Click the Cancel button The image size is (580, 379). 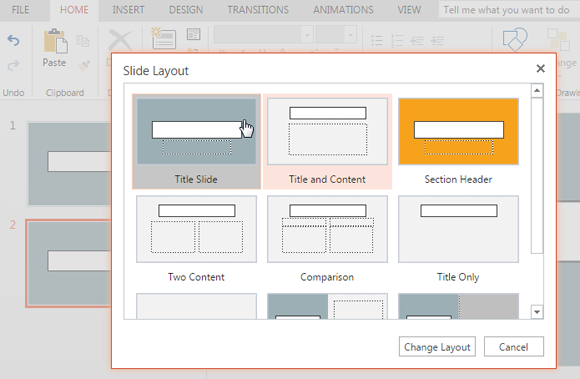pyautogui.click(x=513, y=347)
